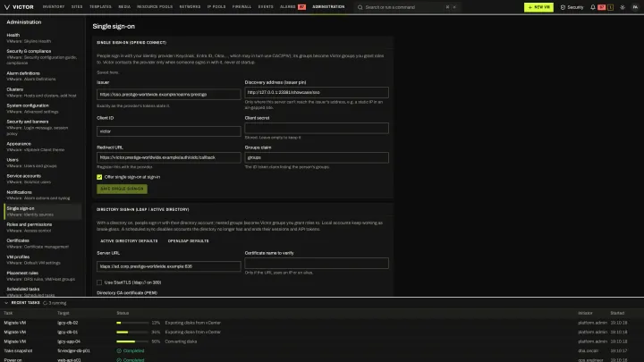The width and height of the screenshot is (644, 362).
Task: Click the Server URL field
Action: [169, 266]
